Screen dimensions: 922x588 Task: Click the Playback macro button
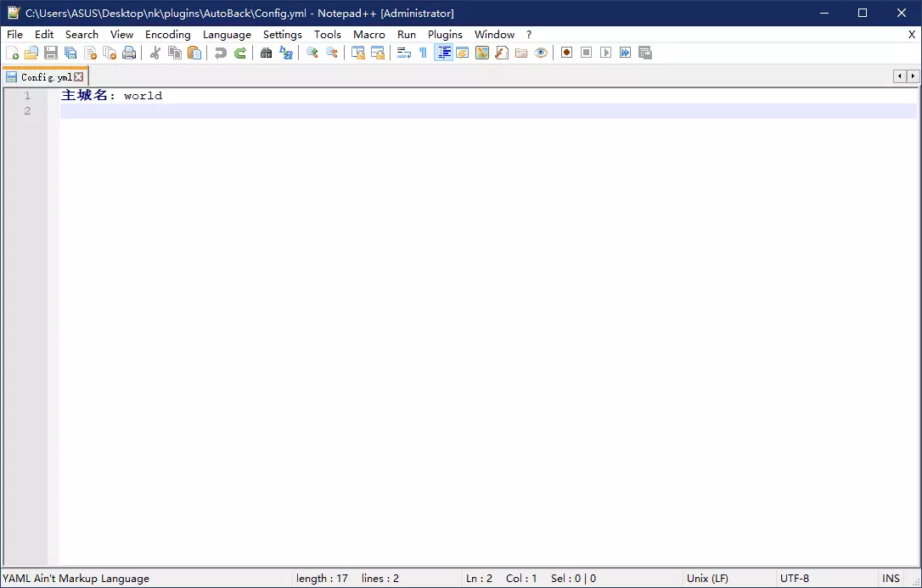pyautogui.click(x=605, y=53)
